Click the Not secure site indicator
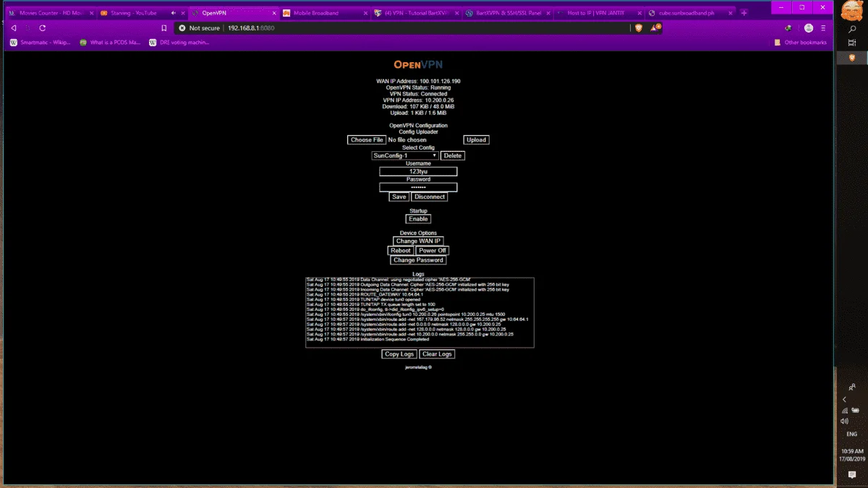868x488 pixels. [x=200, y=27]
